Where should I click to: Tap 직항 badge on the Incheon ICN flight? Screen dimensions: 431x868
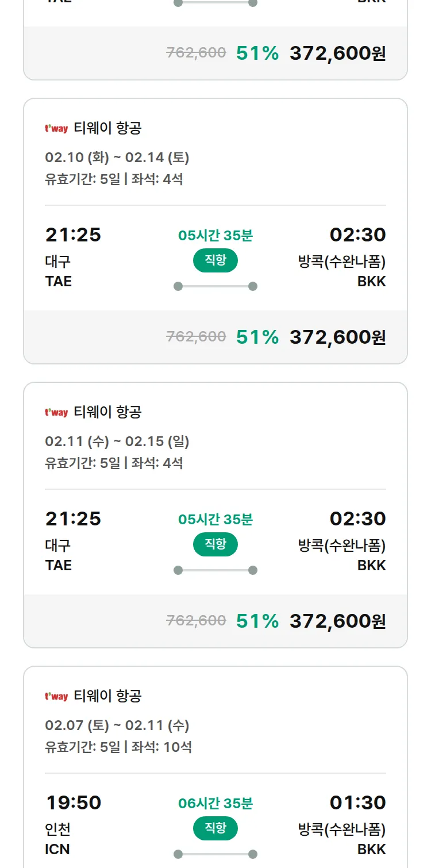click(x=215, y=828)
